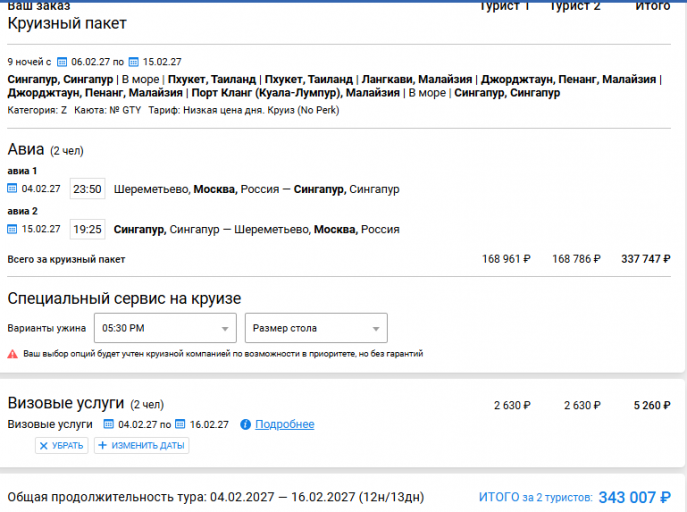Click Всего за круизный пакет label
687x512 pixels.
[66, 259]
